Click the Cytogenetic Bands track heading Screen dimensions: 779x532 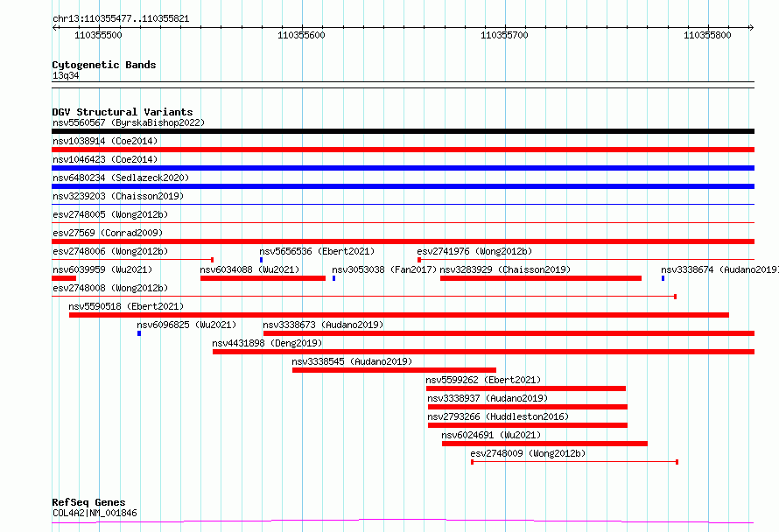click(x=104, y=65)
